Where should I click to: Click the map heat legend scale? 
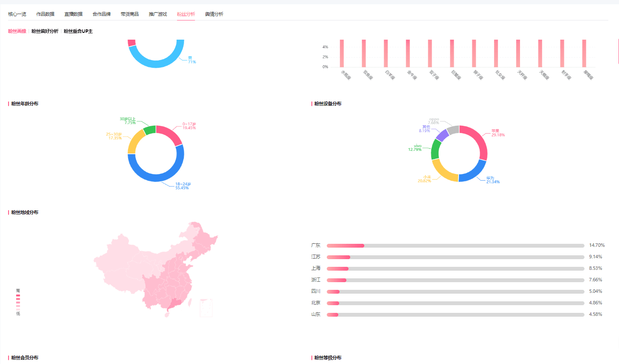18,302
